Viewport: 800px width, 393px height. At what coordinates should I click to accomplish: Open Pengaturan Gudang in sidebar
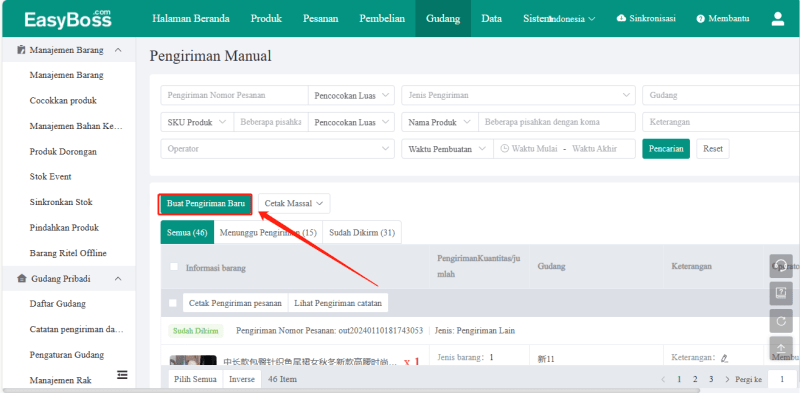coord(67,355)
